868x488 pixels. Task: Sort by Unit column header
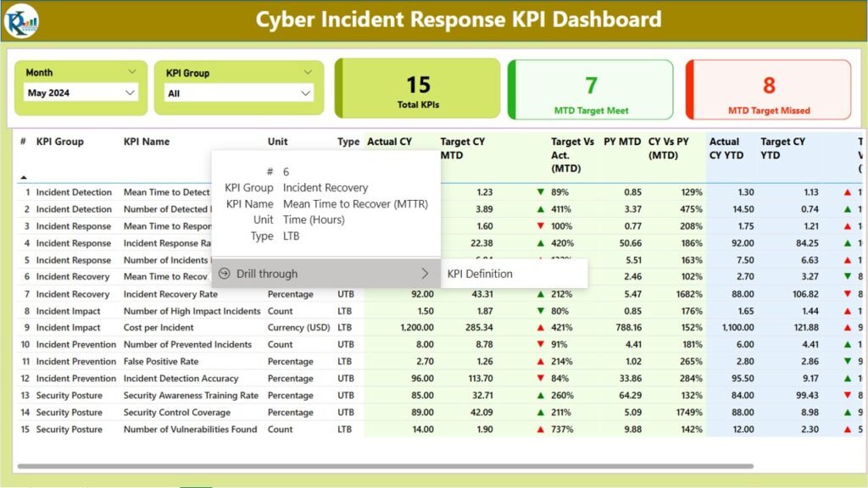click(277, 141)
